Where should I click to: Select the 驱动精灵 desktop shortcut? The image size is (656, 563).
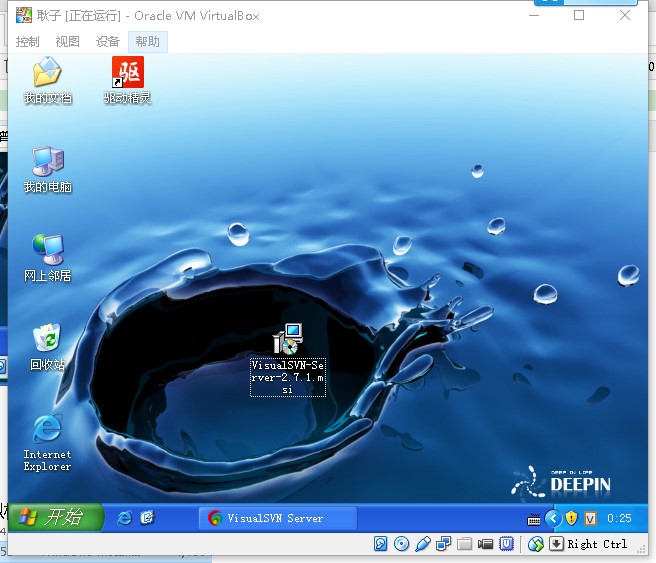point(127,73)
